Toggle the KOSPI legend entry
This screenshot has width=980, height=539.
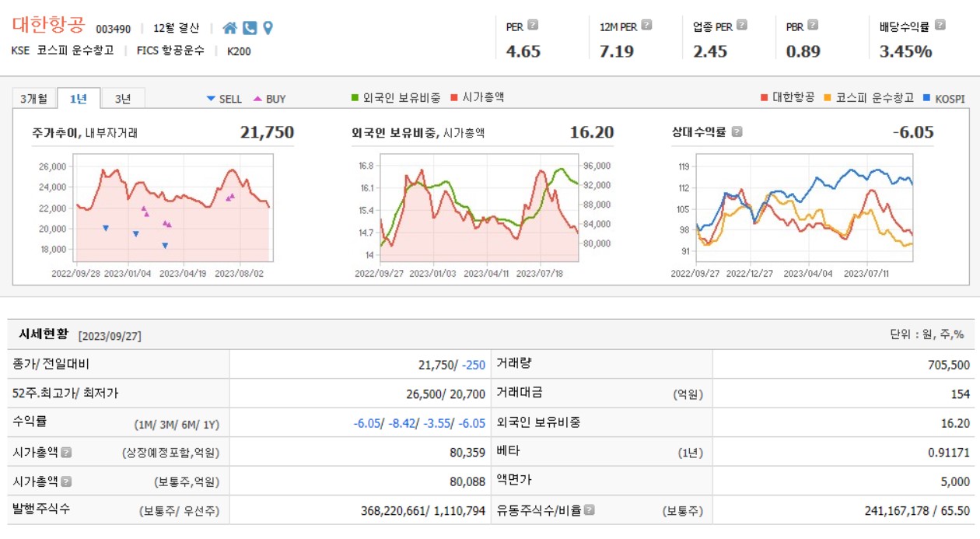950,99
